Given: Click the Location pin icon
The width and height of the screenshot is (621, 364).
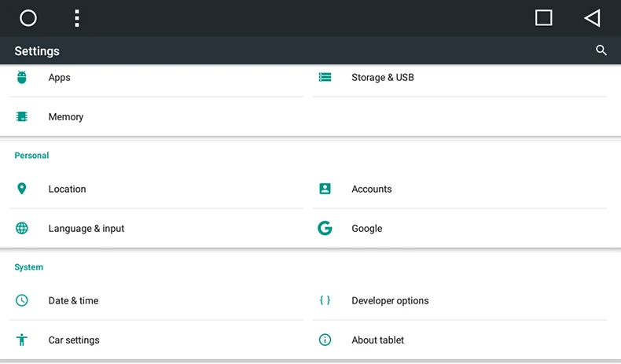Looking at the screenshot, I should (x=22, y=189).
